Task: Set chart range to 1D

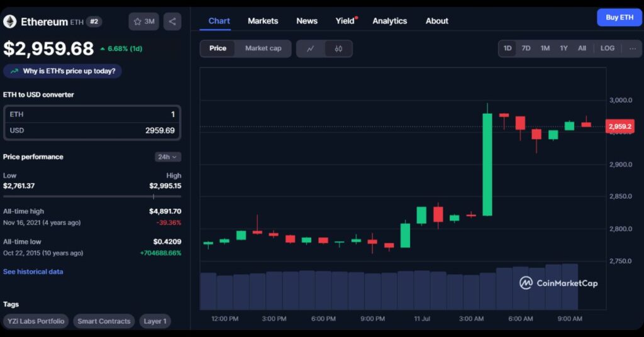Action: tap(508, 48)
